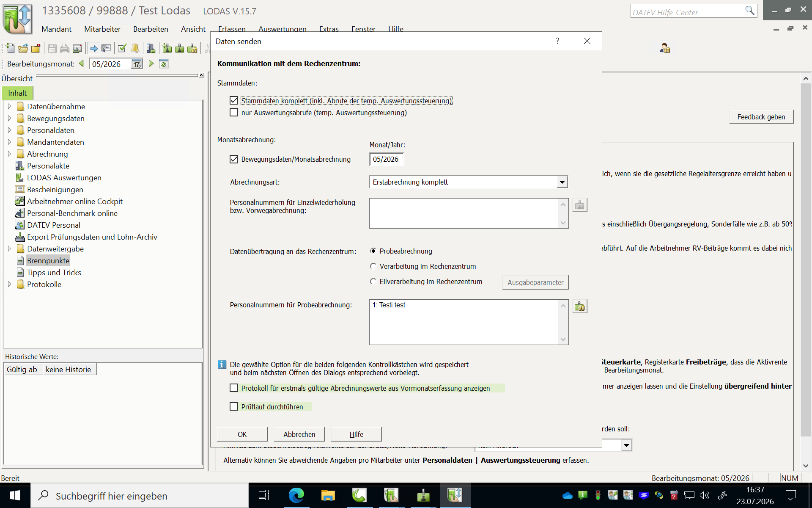Open File Explorer from the taskbar
The width and height of the screenshot is (812, 508).
point(328,495)
